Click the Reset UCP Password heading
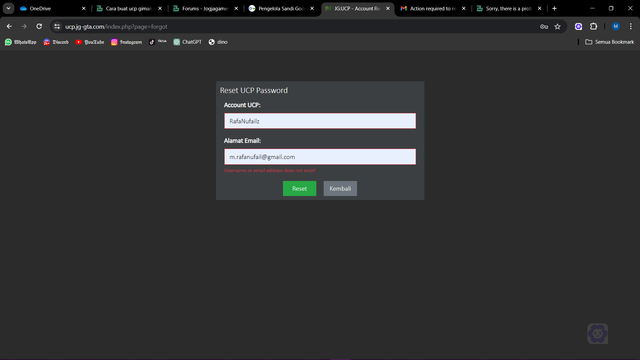 [x=254, y=91]
